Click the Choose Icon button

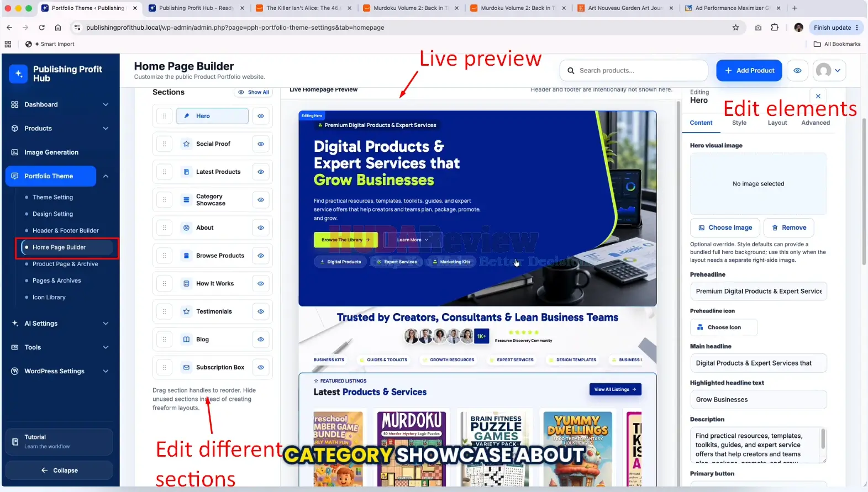[x=724, y=327]
